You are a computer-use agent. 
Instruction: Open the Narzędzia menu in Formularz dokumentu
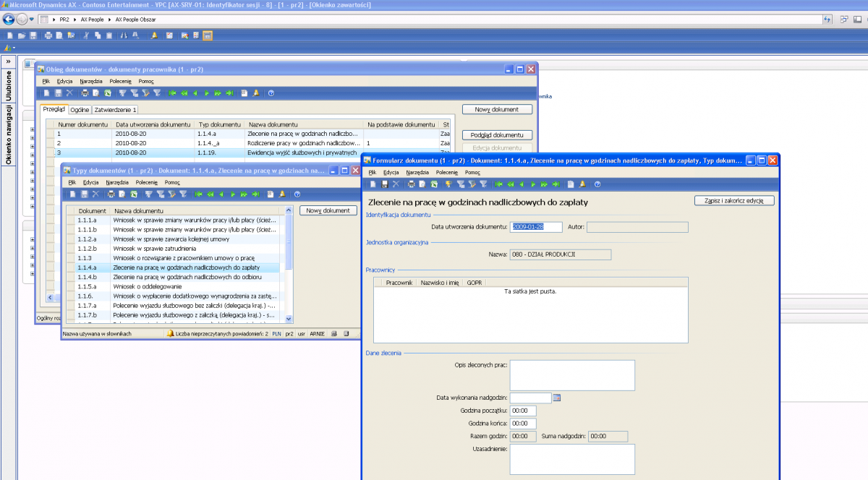(x=417, y=173)
